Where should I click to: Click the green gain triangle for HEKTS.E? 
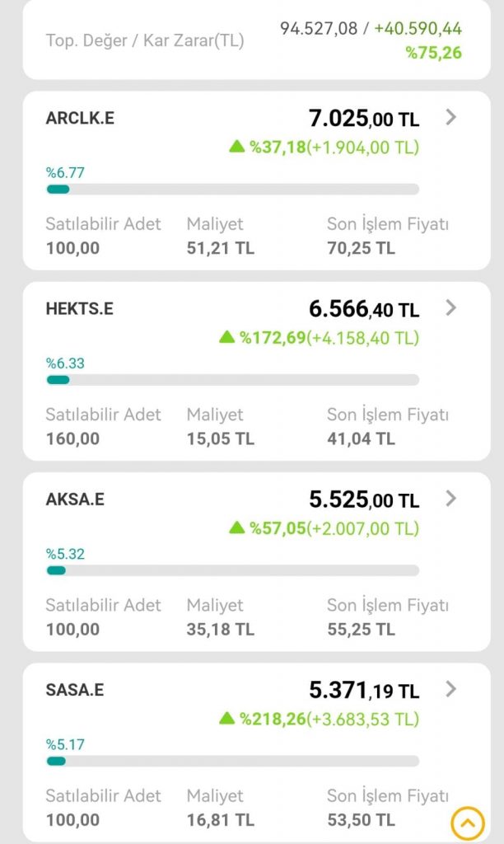(x=226, y=337)
